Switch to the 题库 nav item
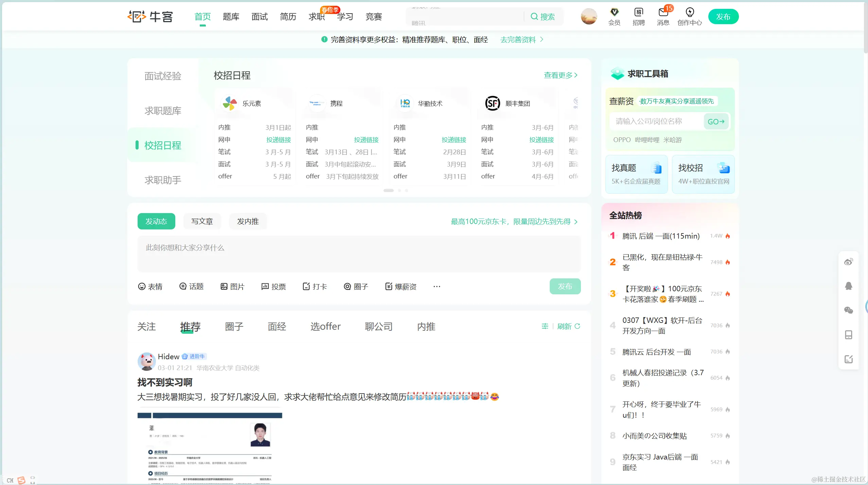The height and width of the screenshot is (485, 868). 231,17
